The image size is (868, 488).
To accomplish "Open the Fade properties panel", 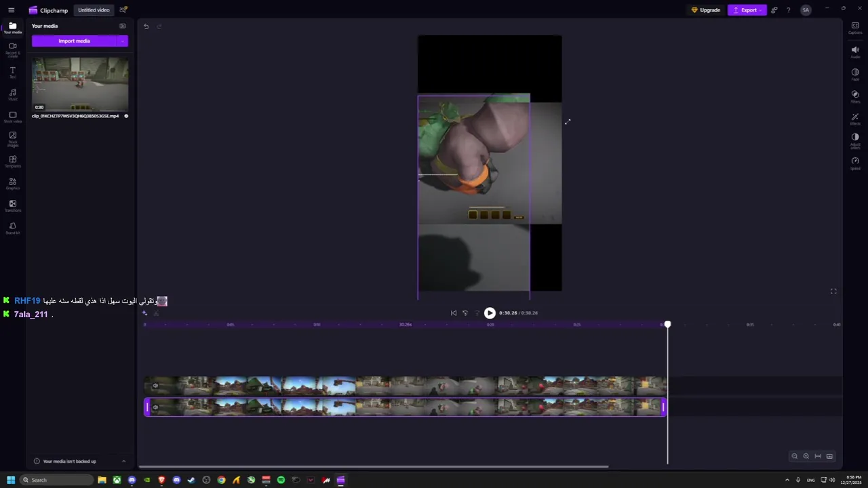I will [855, 75].
